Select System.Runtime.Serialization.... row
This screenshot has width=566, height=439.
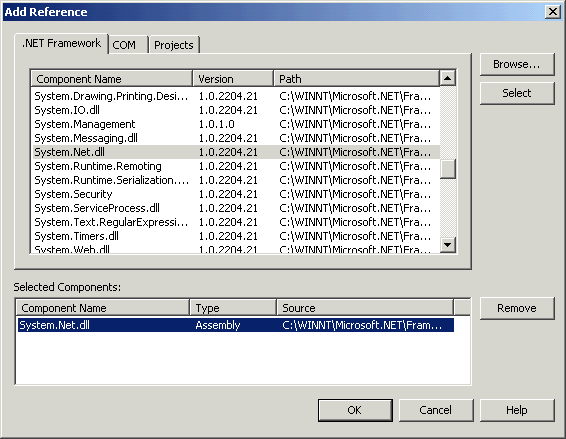236,180
